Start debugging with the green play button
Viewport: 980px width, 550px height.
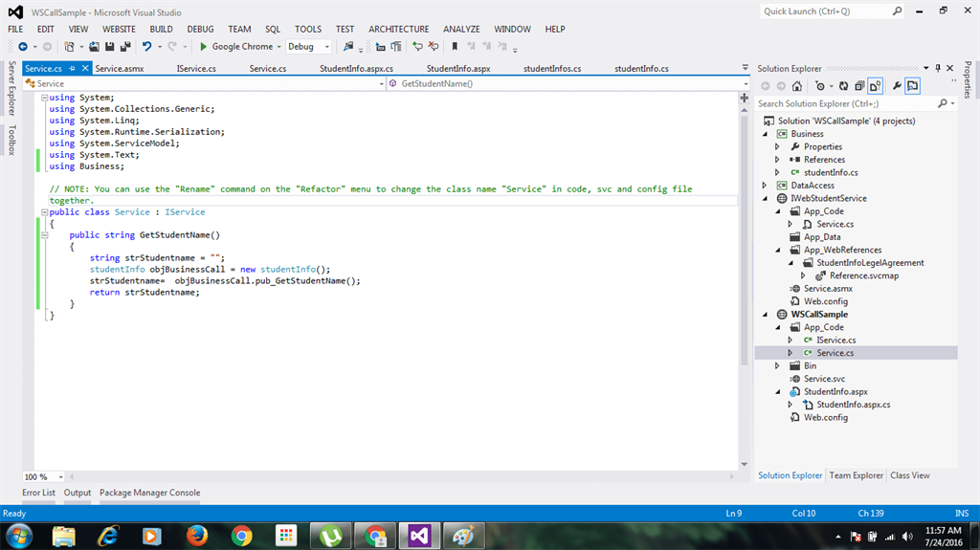pos(203,46)
